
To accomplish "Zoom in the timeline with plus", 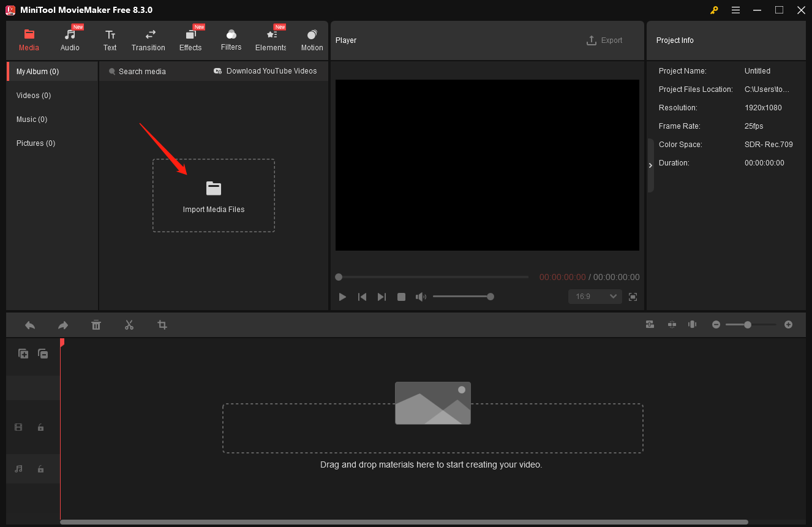I will [x=788, y=325].
